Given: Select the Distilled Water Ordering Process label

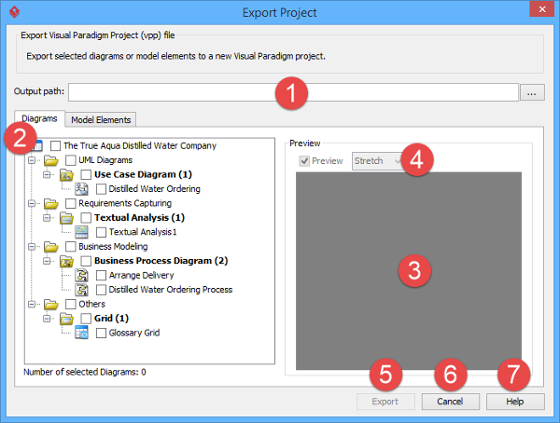Looking at the screenshot, I should 171,290.
